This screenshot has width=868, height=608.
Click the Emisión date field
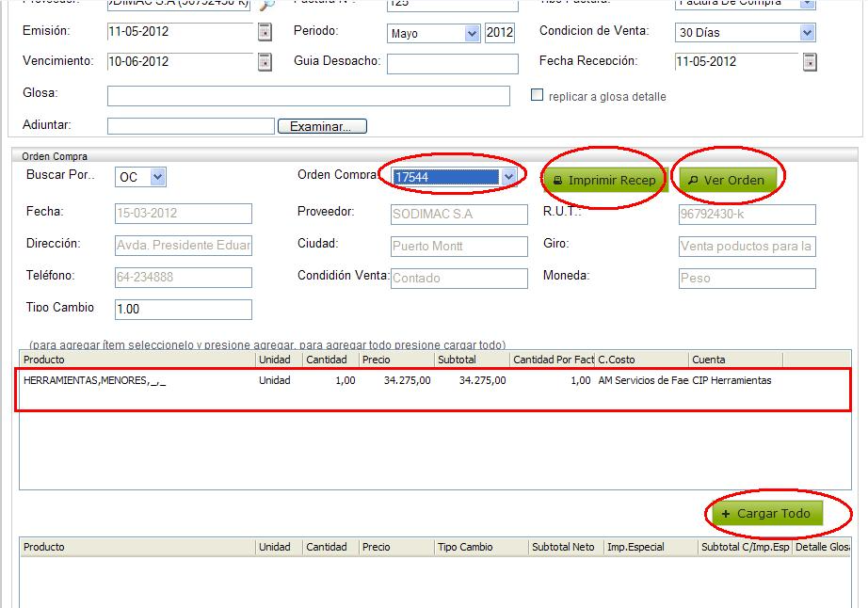click(180, 32)
